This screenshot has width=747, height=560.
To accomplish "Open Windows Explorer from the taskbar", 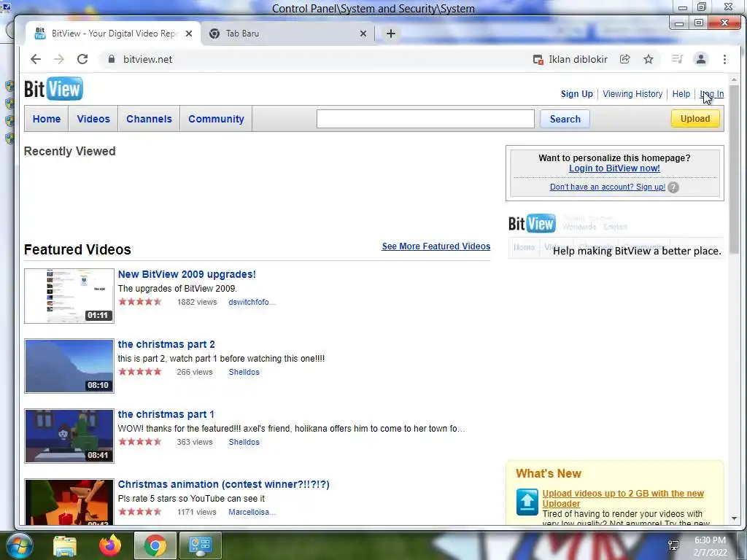I will pos(65,545).
